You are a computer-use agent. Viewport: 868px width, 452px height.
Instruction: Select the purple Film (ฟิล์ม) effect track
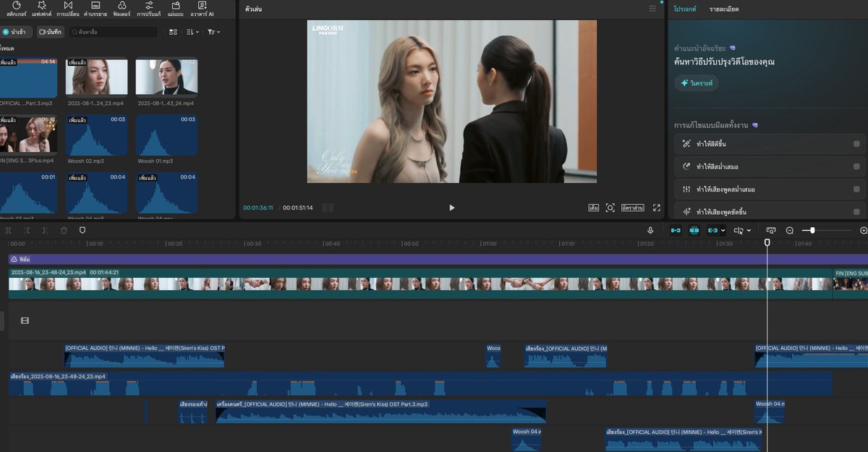pyautogui.click(x=438, y=258)
